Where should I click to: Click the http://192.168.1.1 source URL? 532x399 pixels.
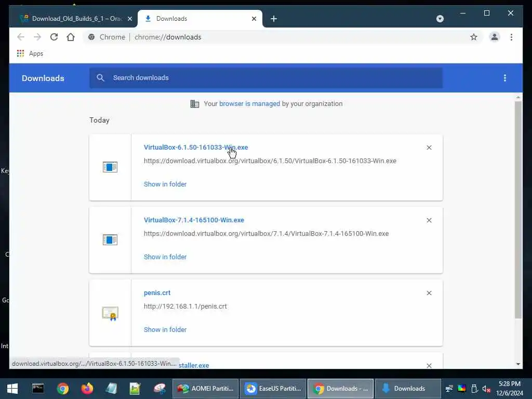click(x=185, y=307)
